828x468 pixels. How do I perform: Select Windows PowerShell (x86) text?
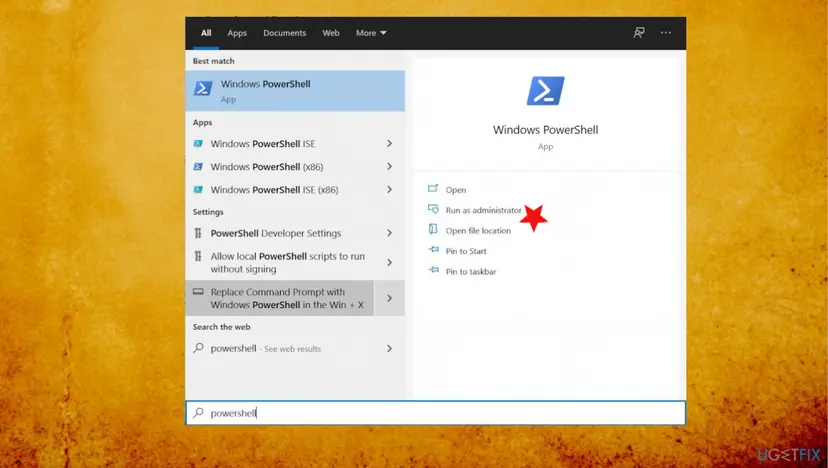267,166
